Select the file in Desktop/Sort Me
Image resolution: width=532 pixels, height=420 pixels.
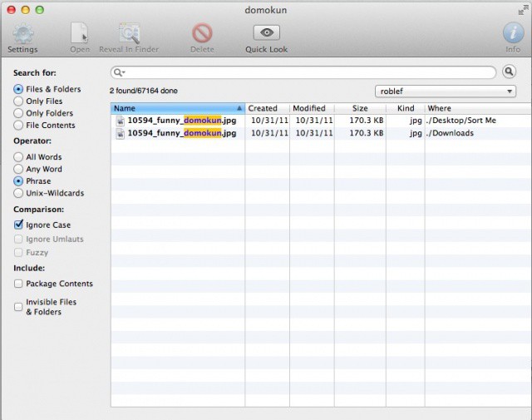pos(180,121)
